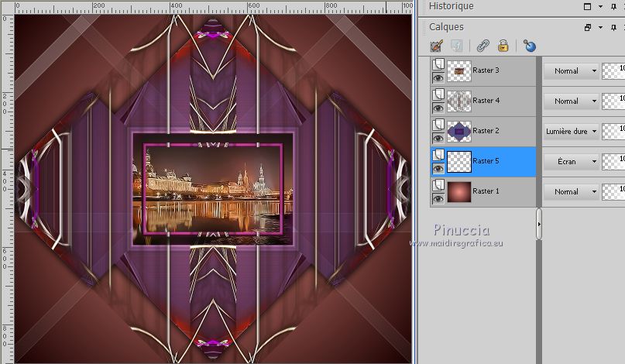Image resolution: width=625 pixels, height=364 pixels.
Task: Click the layer type icon of Raster 4
Action: [x=438, y=94]
